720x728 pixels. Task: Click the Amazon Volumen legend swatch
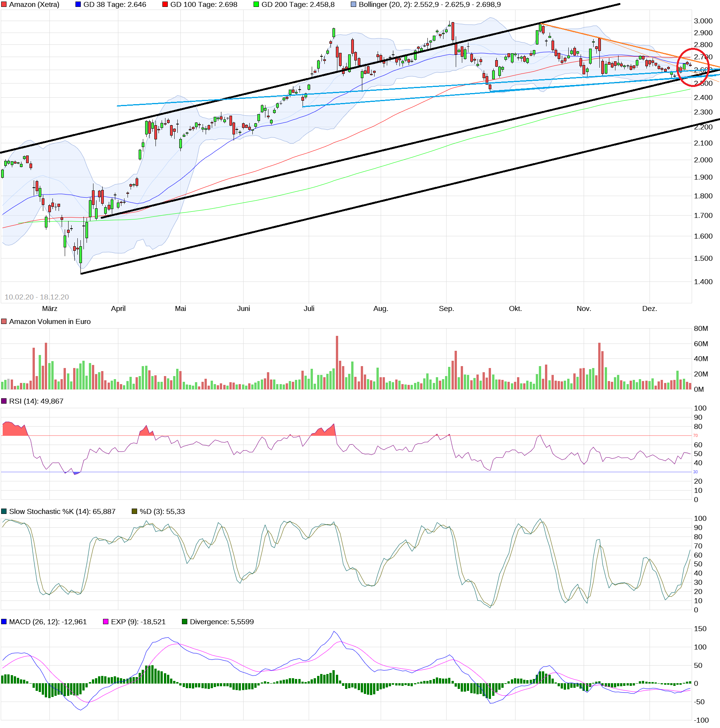[4, 321]
